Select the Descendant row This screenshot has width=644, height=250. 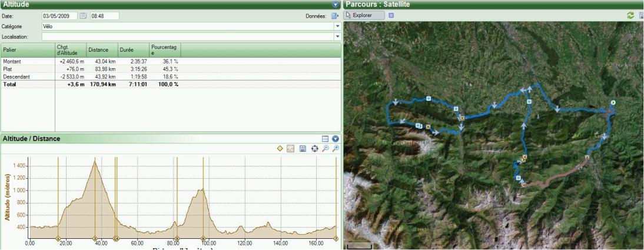point(171,77)
